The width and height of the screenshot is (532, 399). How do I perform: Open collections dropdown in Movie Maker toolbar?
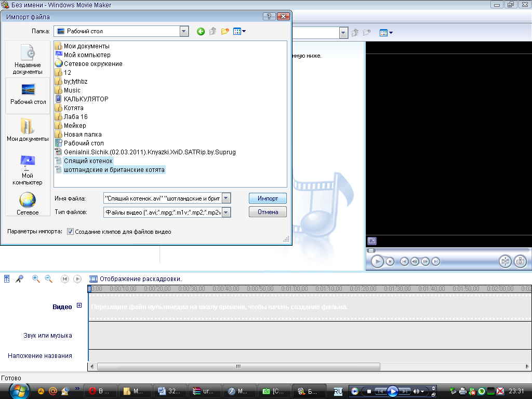pos(343,33)
